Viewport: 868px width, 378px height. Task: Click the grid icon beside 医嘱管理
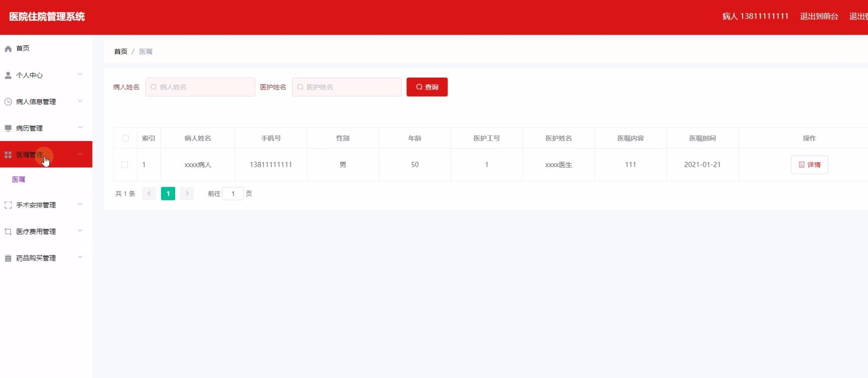[8, 155]
